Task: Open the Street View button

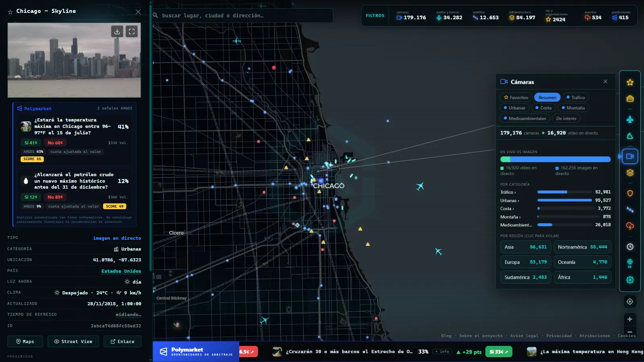Action: coord(73,341)
